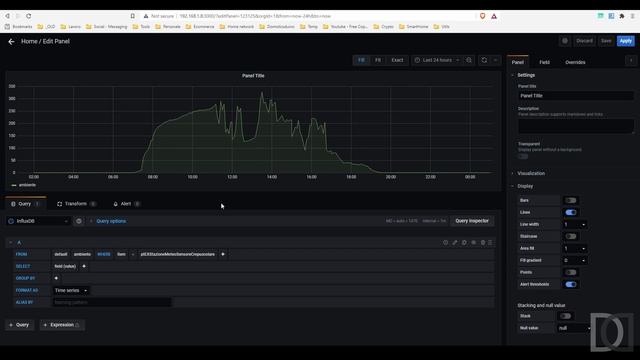Toggle the Transparent switch
Viewport: 640px width, 360px height.
point(523,157)
